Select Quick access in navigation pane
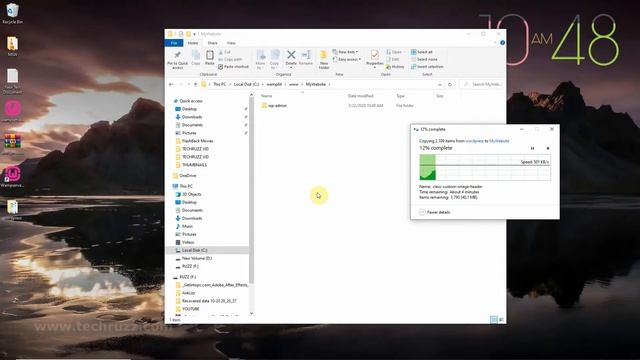Viewport: 640px width, 360px height. 191,101
